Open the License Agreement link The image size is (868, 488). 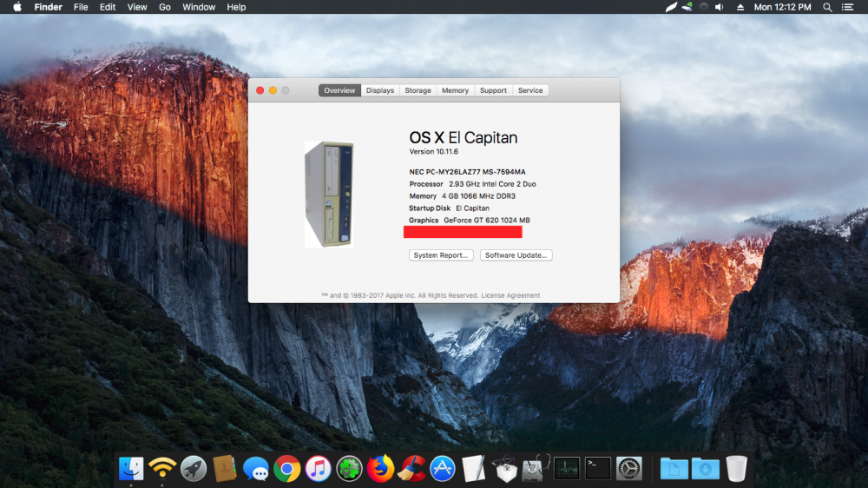(510, 296)
